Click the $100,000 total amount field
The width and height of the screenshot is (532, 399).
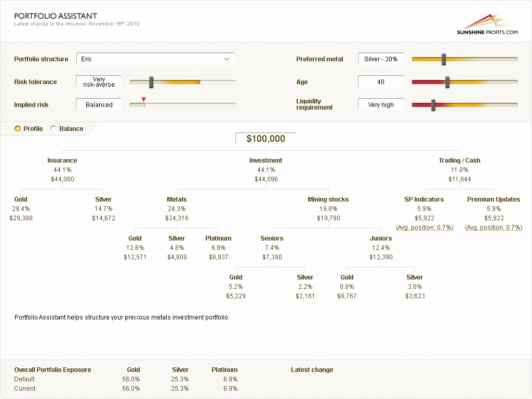tap(266, 139)
